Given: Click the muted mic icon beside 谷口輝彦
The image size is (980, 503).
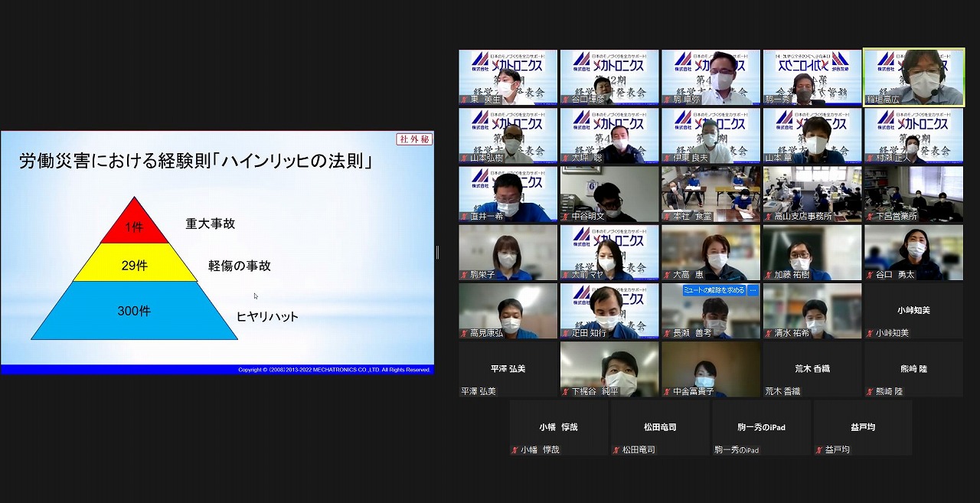Looking at the screenshot, I should click(565, 100).
